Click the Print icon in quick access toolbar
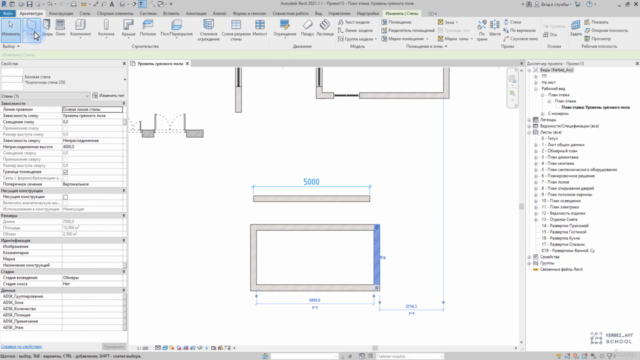Screen dimensions: 640x360 [x=73, y=4]
